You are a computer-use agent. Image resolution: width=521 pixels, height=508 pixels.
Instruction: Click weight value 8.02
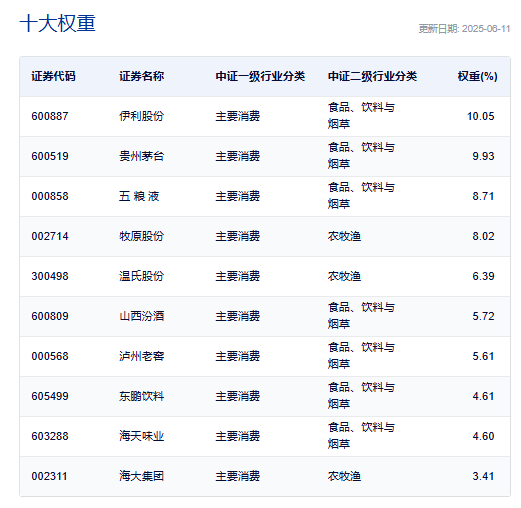click(x=483, y=236)
